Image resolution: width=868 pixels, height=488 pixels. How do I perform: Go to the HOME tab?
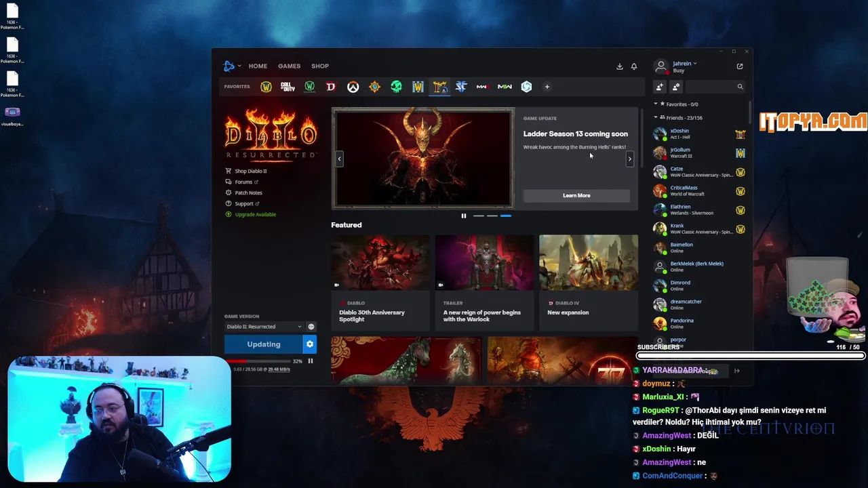pos(258,66)
